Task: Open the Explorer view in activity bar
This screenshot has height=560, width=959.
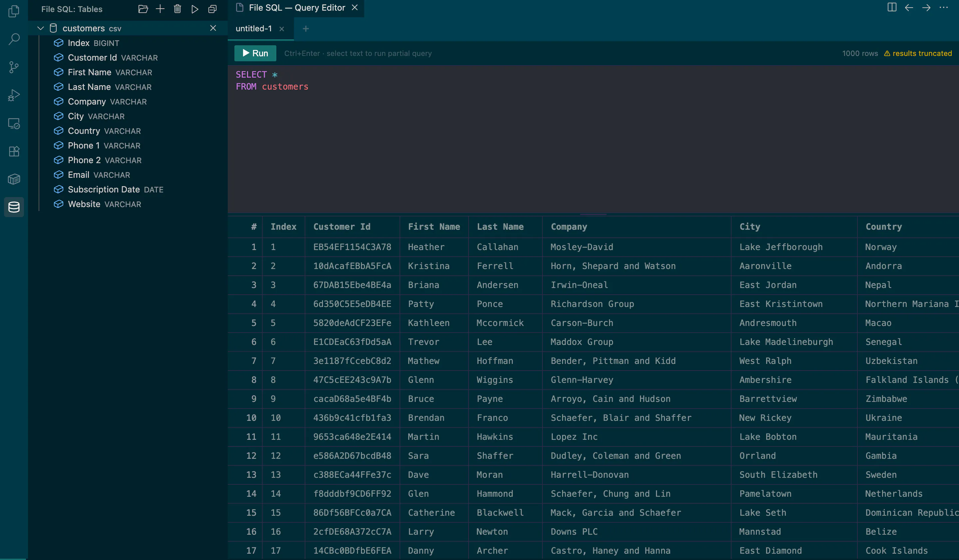Action: (14, 11)
